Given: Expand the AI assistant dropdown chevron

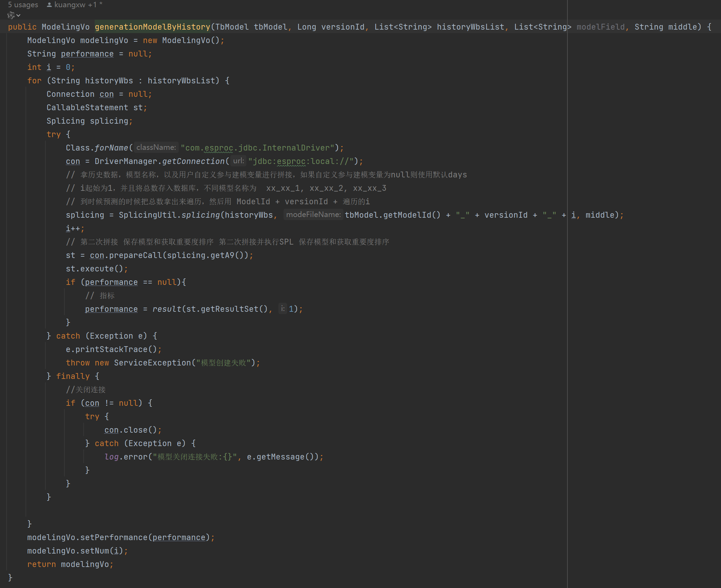Looking at the screenshot, I should coord(19,16).
